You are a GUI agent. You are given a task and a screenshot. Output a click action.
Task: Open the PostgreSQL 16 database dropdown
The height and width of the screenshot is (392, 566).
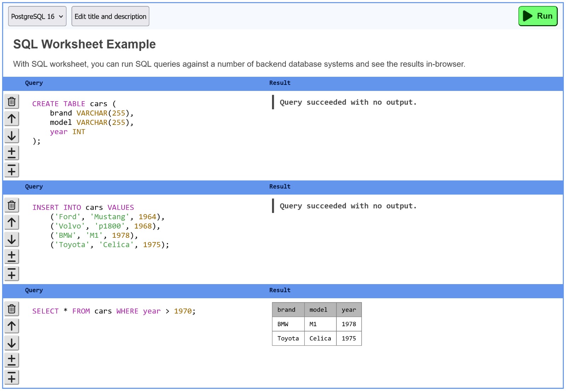pyautogui.click(x=37, y=16)
